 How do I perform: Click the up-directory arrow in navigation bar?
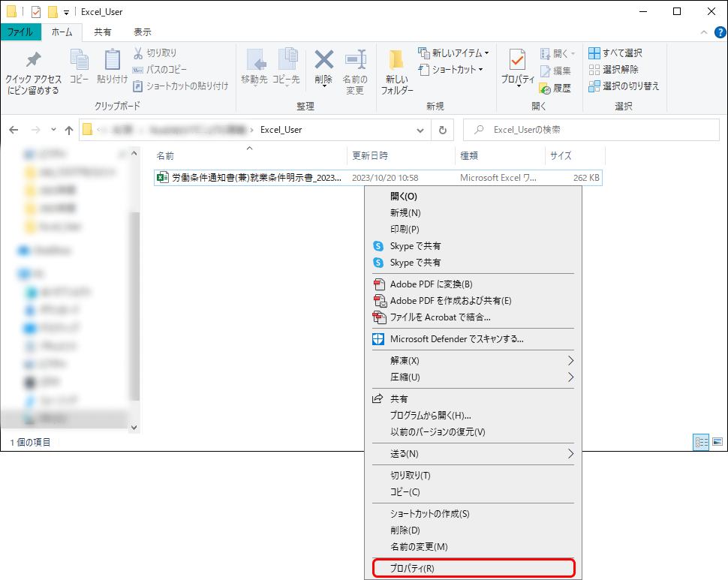coord(69,130)
